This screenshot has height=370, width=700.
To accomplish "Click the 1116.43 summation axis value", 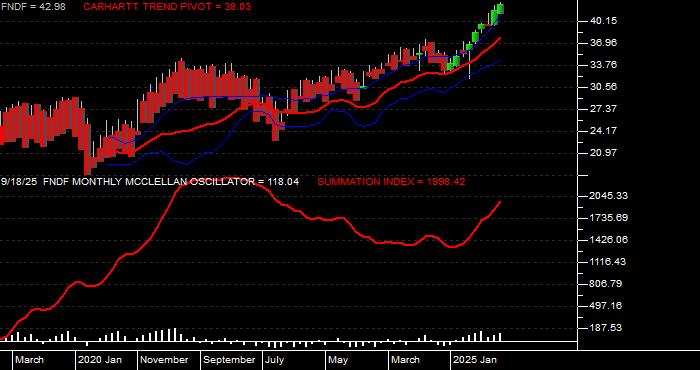I will click(608, 262).
